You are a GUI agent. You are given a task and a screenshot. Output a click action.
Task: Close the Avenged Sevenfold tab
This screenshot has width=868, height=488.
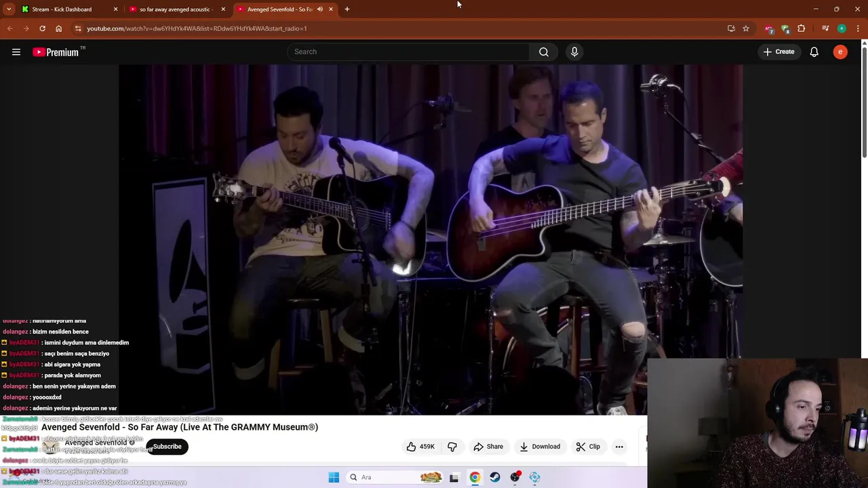tap(331, 9)
